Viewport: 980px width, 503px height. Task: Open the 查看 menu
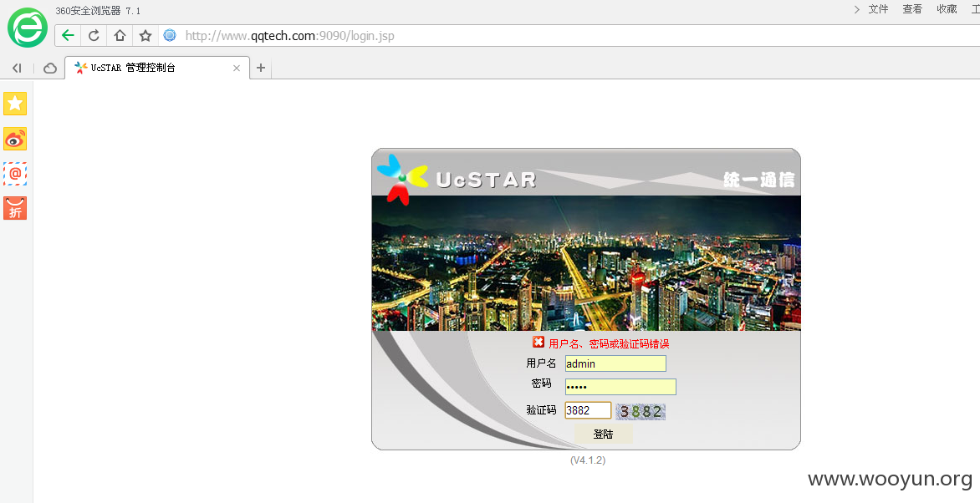(912, 9)
